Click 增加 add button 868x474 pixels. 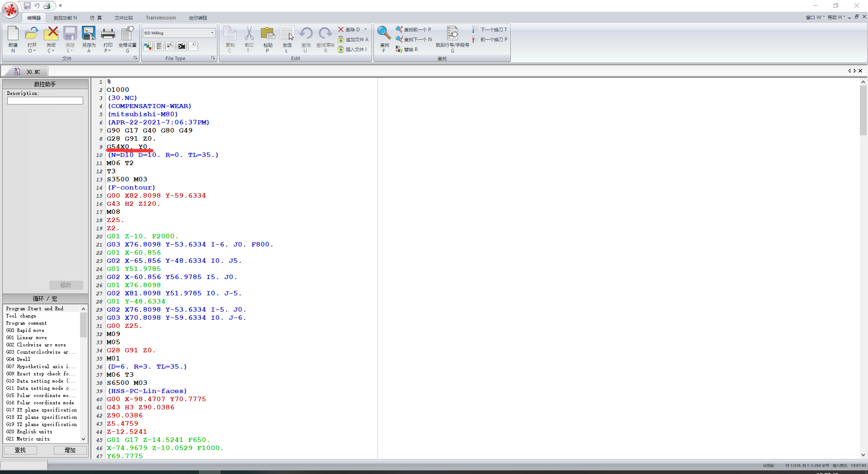click(70, 450)
